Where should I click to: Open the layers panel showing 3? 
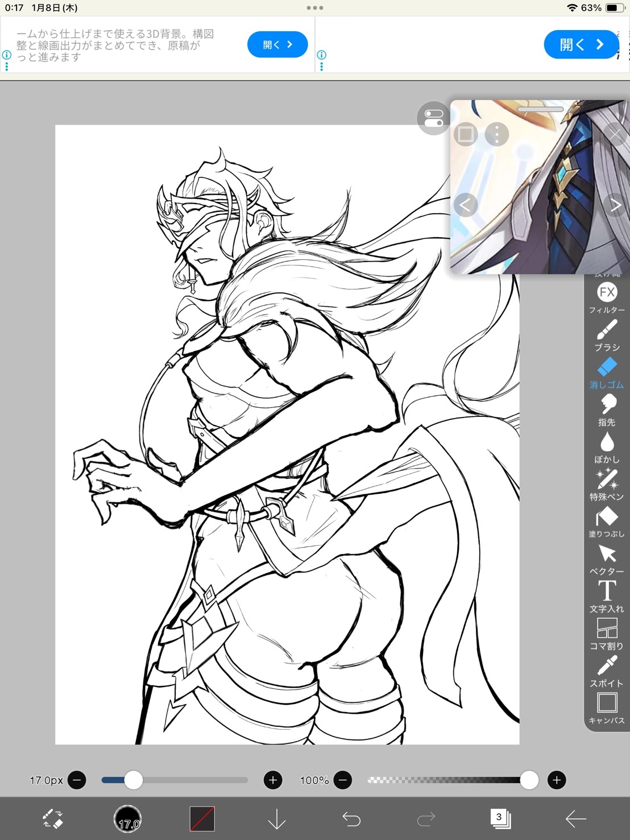pyautogui.click(x=500, y=819)
